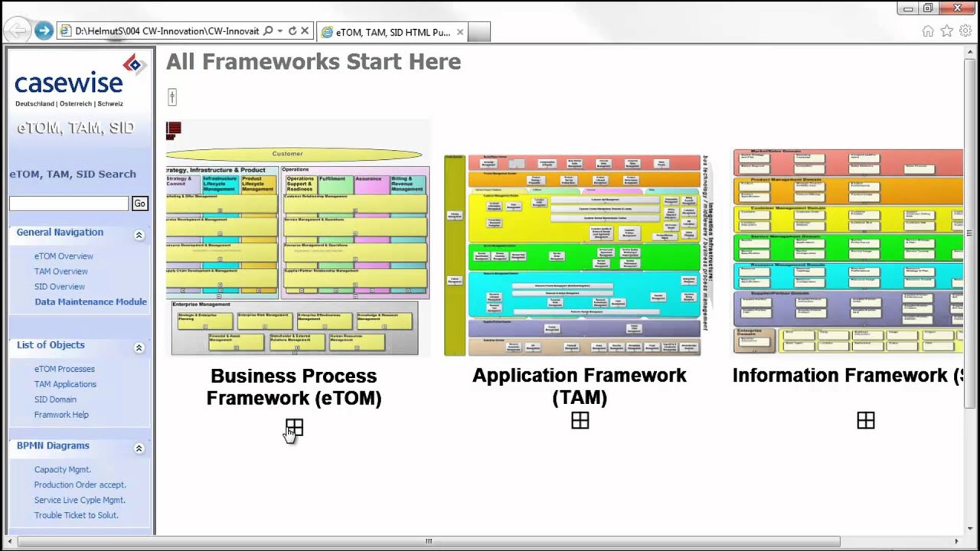Collapse the BPMN Diagrams section
This screenshot has height=551, width=980.
tap(139, 448)
